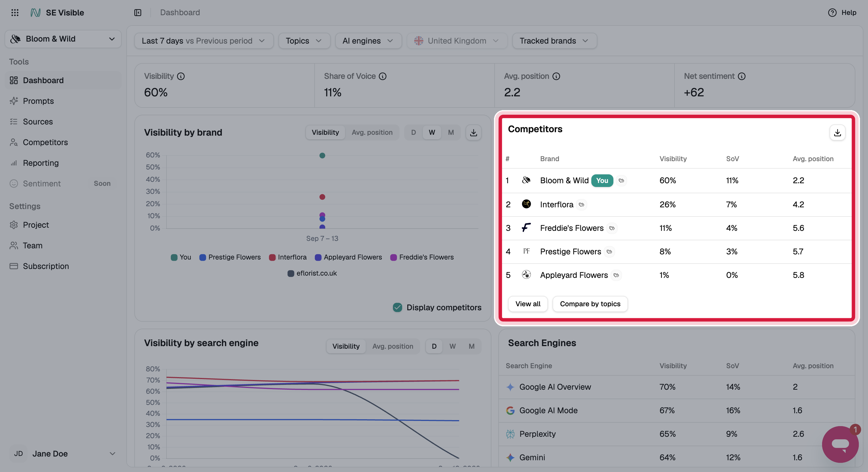The height and width of the screenshot is (472, 868).
Task: Set search engine chart to monthly (M)
Action: point(471,346)
